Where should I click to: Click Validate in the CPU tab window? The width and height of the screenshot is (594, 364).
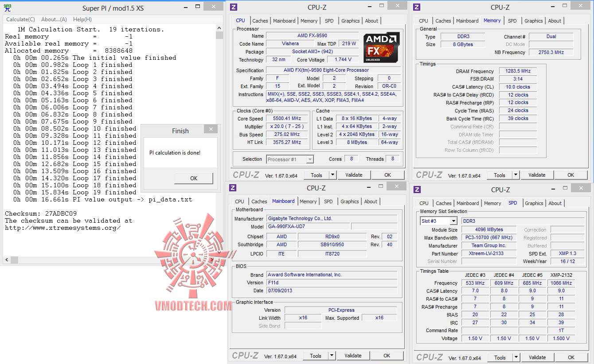tap(354, 175)
